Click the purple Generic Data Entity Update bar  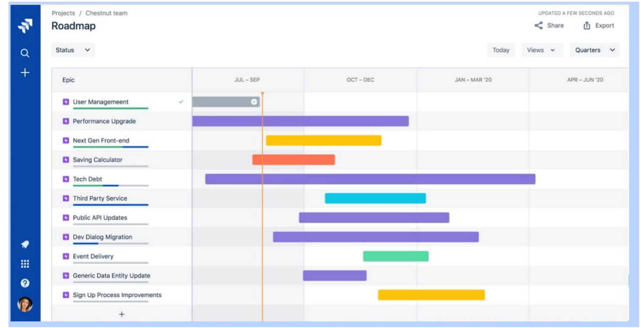tap(335, 275)
